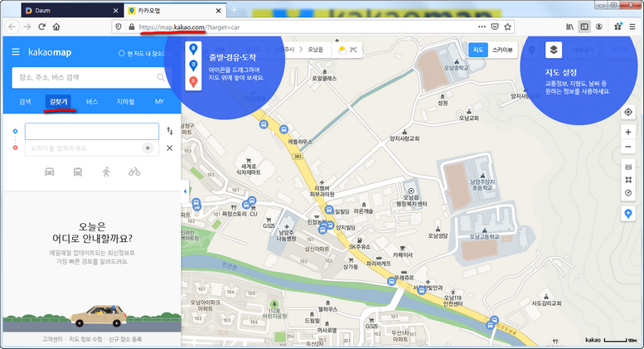Select the walking route mode icon
644x349 pixels.
click(x=106, y=172)
